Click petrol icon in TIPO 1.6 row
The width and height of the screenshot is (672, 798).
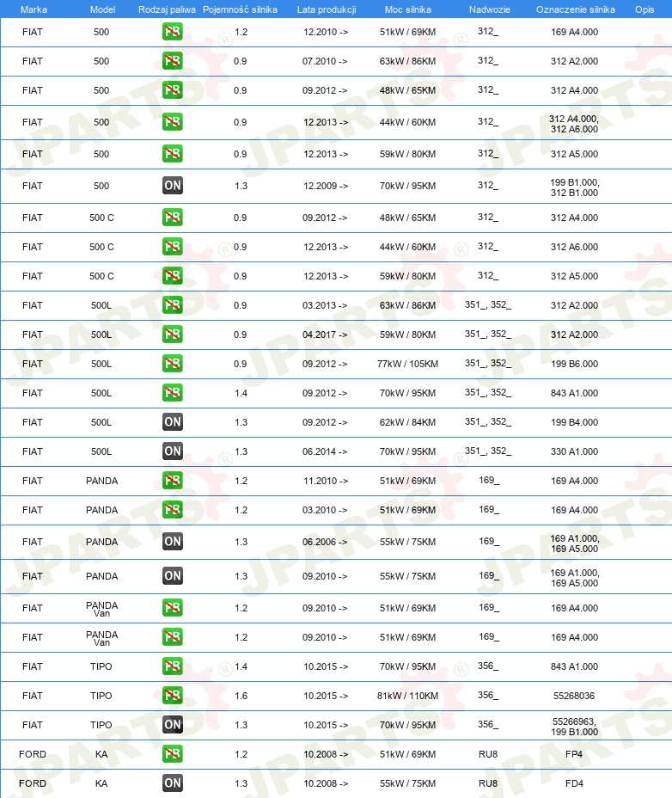[173, 696]
